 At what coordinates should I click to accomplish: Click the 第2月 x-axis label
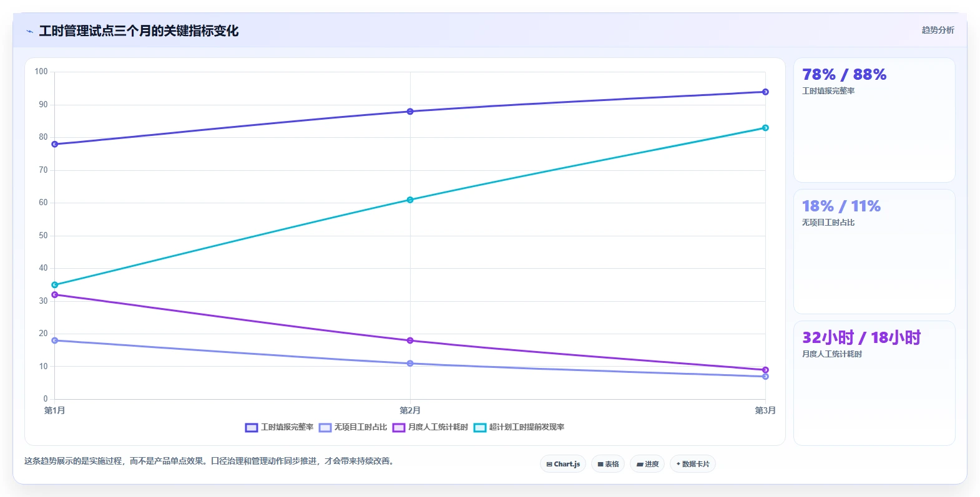click(410, 410)
